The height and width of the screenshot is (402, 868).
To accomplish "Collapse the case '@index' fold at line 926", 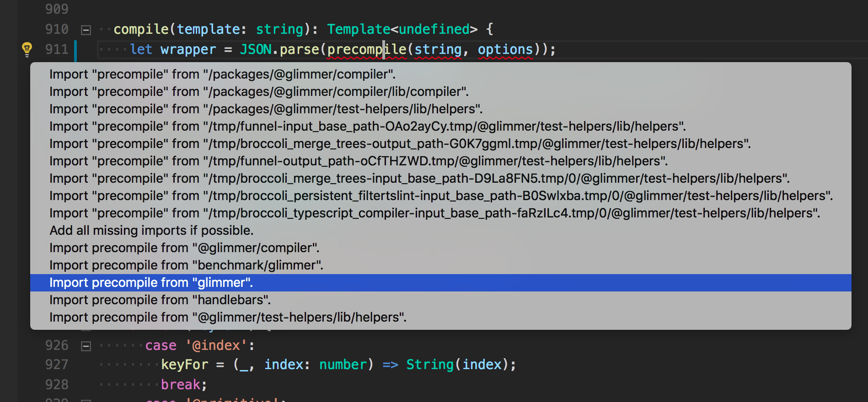I will point(86,346).
